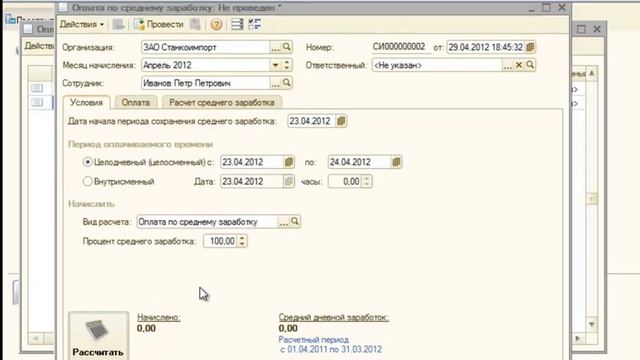The image size is (640, 360).
Task: Click the Месяц начисления spinner arrows
Action: [x=287, y=65]
